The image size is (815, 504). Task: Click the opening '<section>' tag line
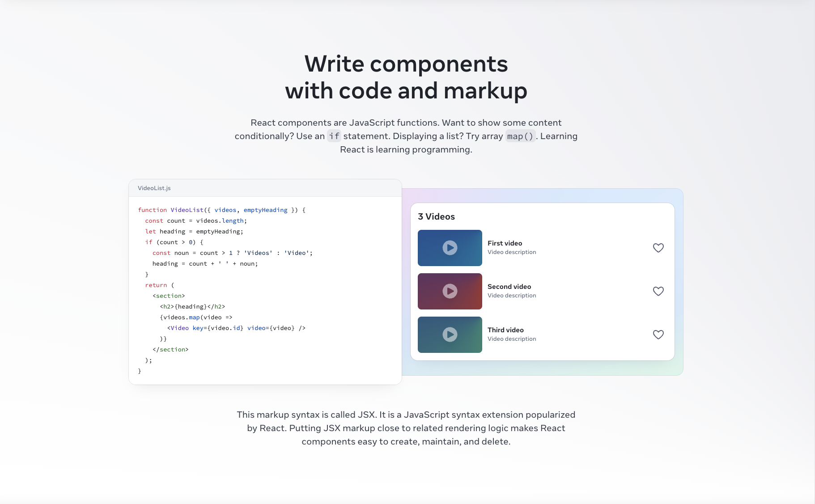pyautogui.click(x=169, y=296)
